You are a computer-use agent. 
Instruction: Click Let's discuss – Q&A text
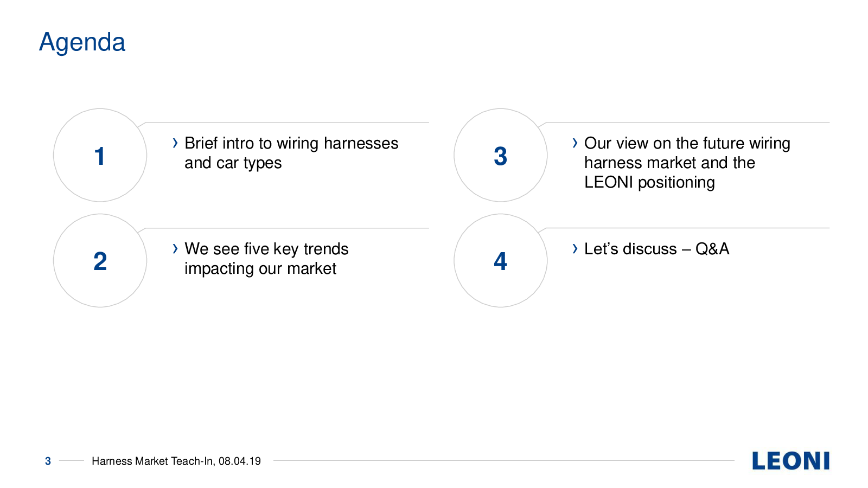[656, 249]
